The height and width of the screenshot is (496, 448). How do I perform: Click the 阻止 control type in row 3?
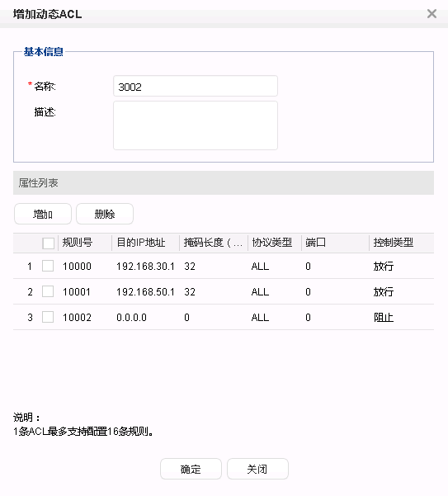tap(384, 317)
